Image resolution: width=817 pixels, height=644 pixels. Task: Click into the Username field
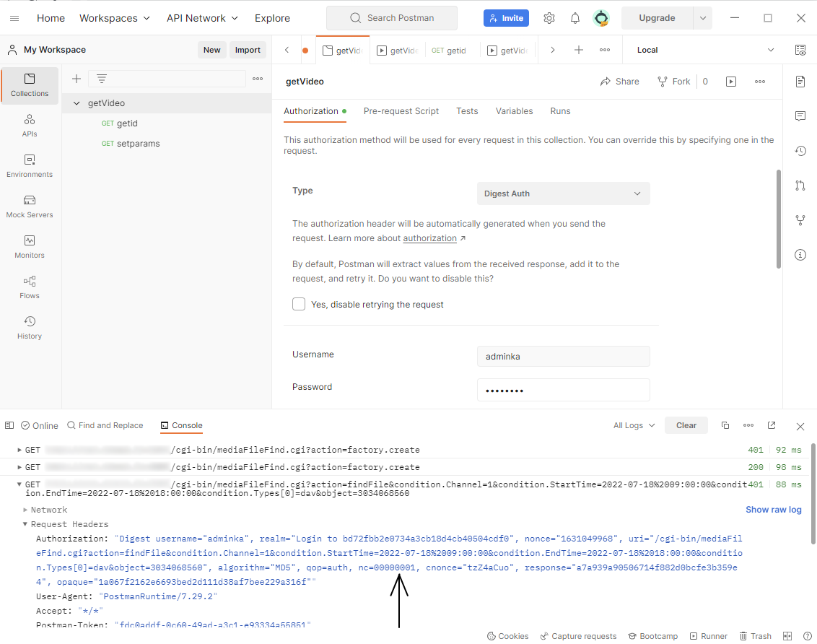coord(563,356)
